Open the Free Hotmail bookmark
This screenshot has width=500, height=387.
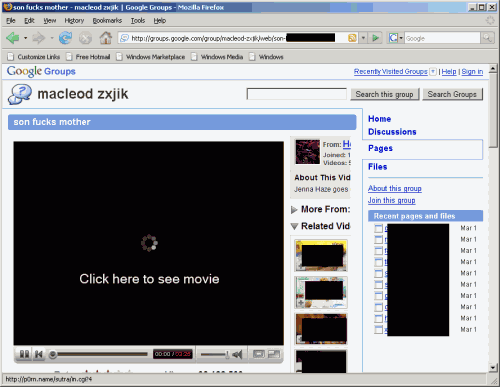click(88, 57)
